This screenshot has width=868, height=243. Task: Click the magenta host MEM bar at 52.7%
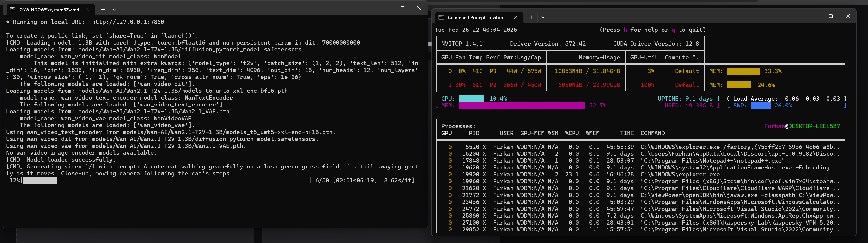point(521,106)
